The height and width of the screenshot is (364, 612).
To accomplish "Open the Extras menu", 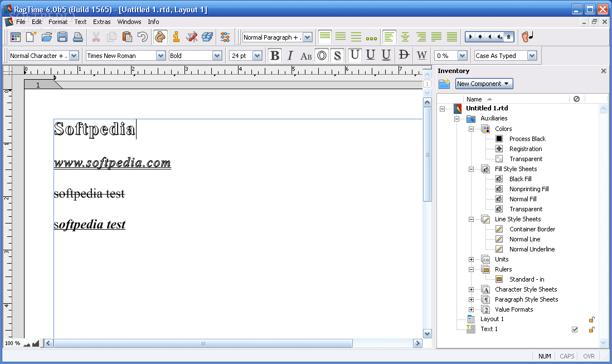I will pyautogui.click(x=101, y=22).
